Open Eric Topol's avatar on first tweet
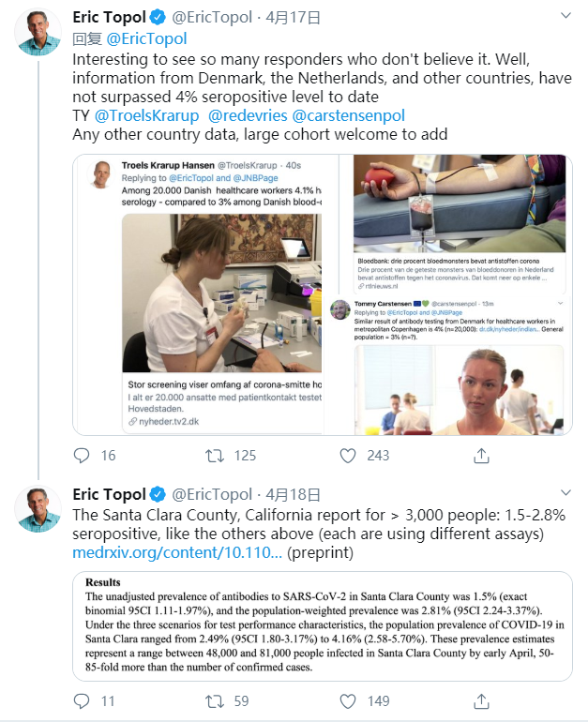The image size is (588, 722). click(38, 34)
